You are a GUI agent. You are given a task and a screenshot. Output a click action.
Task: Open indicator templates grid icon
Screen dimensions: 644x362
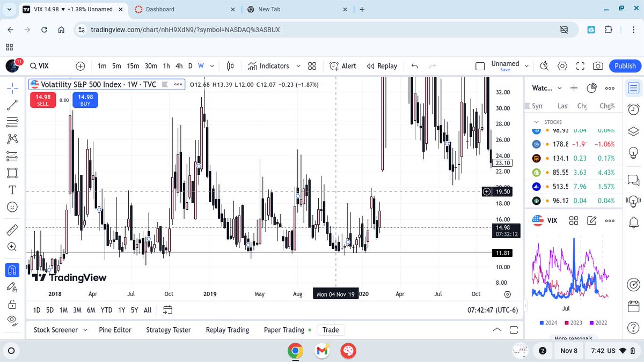coord(312,66)
